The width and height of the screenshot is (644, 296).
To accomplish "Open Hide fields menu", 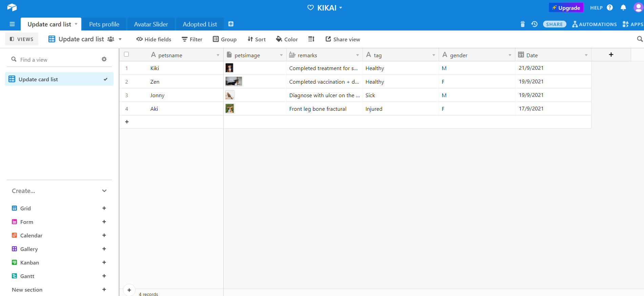I will click(x=154, y=39).
